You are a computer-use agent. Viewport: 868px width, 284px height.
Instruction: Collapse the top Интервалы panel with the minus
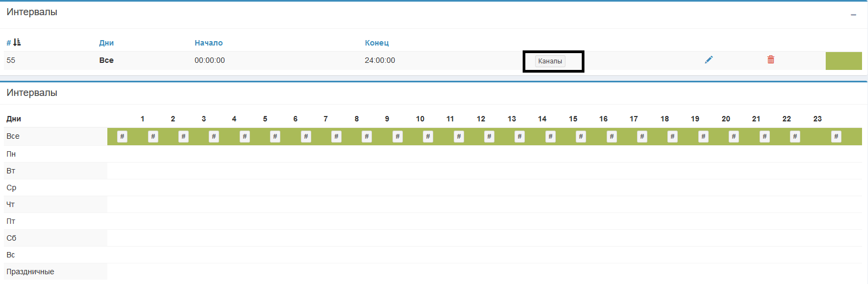853,15
